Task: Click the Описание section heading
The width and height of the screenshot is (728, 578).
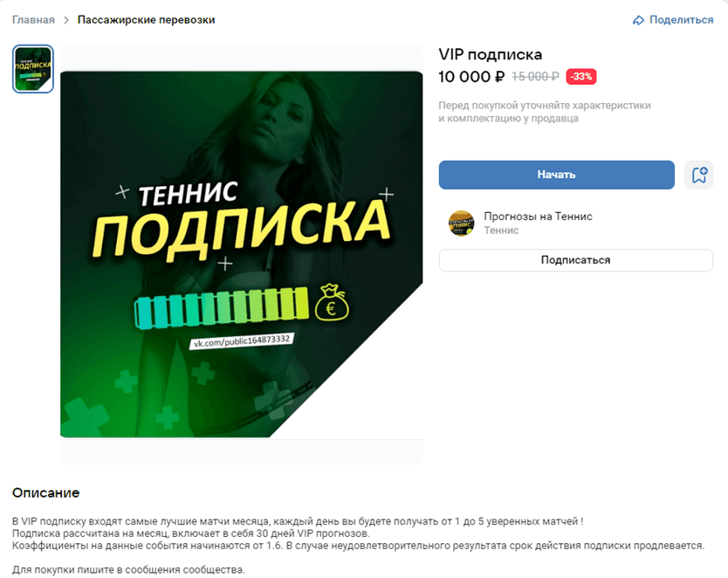Action: 46,492
